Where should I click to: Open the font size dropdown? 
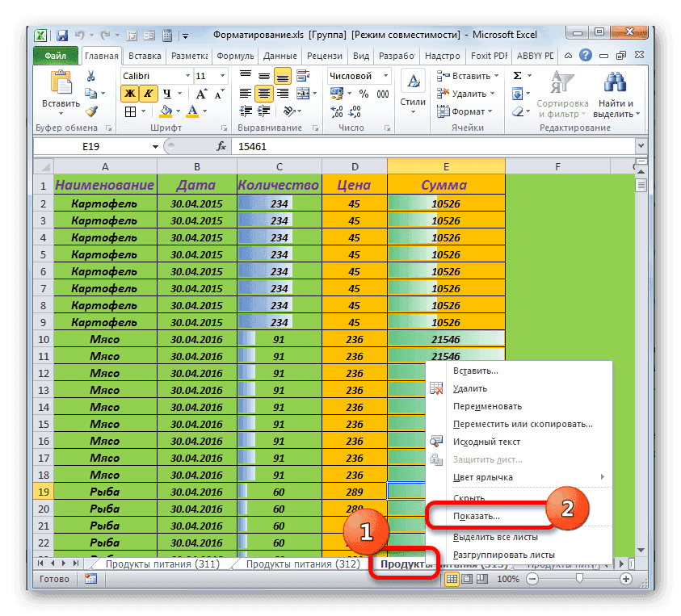(221, 76)
